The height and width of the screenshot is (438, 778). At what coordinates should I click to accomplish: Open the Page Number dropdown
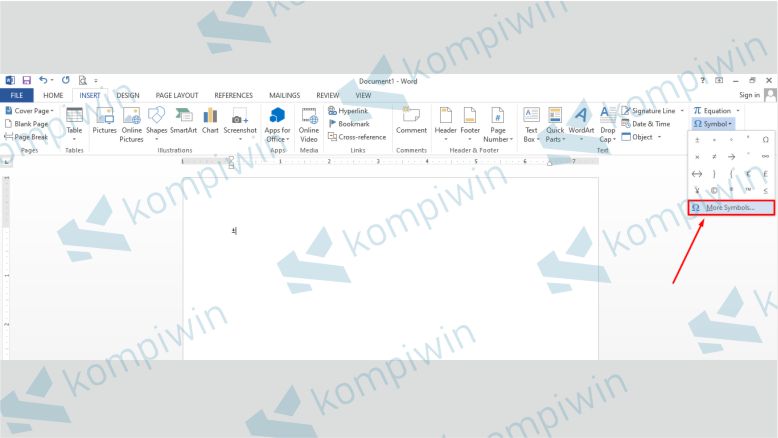[498, 125]
